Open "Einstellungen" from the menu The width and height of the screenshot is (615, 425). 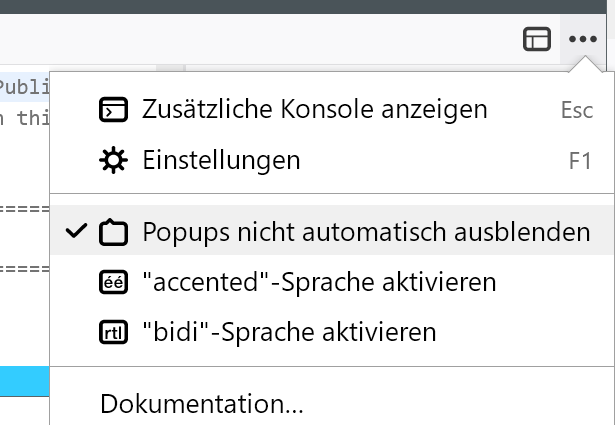(221, 160)
